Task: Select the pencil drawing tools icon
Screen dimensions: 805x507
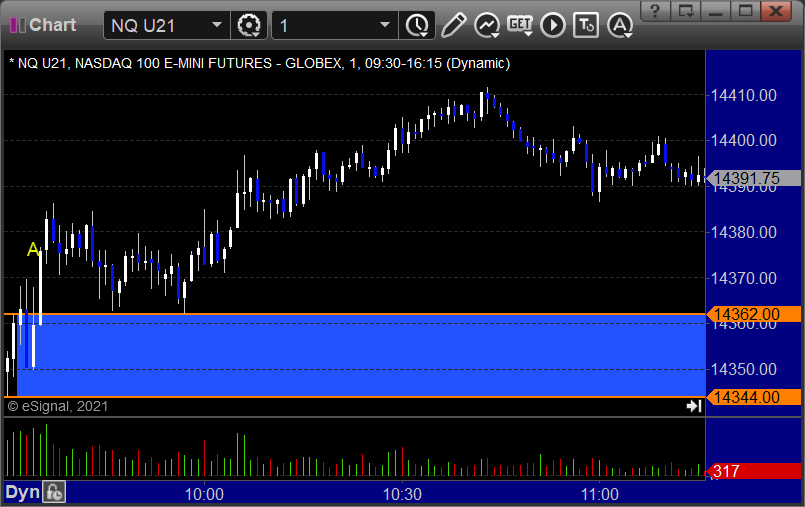Action: point(453,25)
